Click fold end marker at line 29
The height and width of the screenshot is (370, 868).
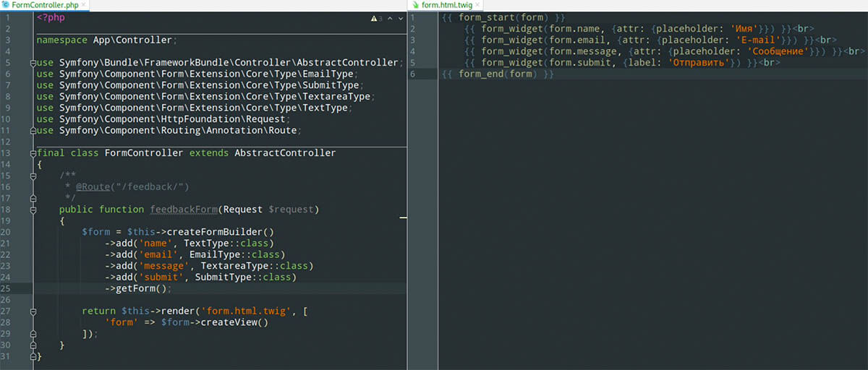33,334
